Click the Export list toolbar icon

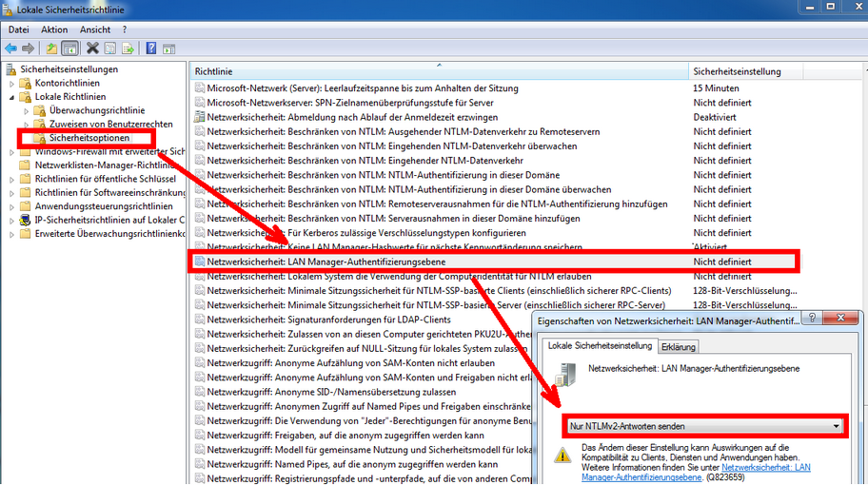coord(128,48)
